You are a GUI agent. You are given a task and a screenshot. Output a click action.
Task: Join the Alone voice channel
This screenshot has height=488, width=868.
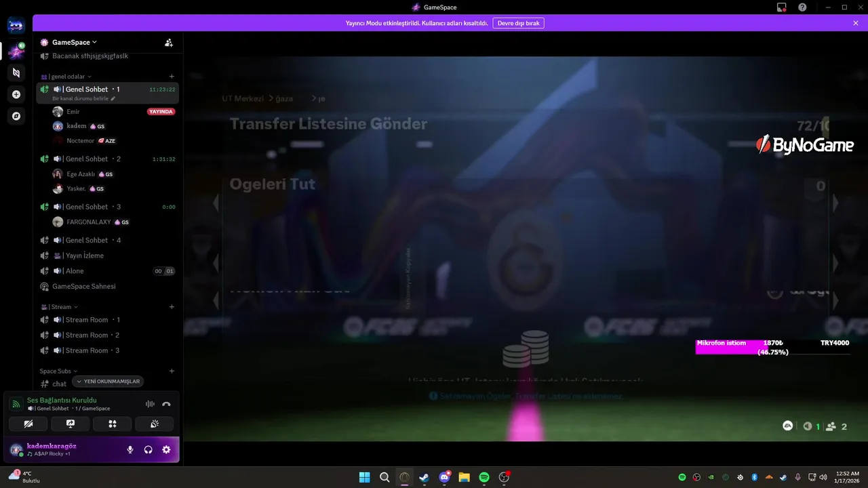108,271
